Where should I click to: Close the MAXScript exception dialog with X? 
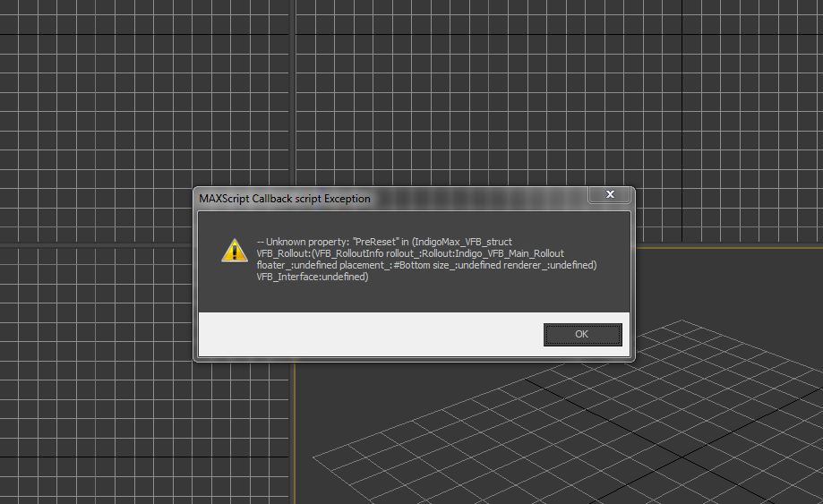[610, 194]
